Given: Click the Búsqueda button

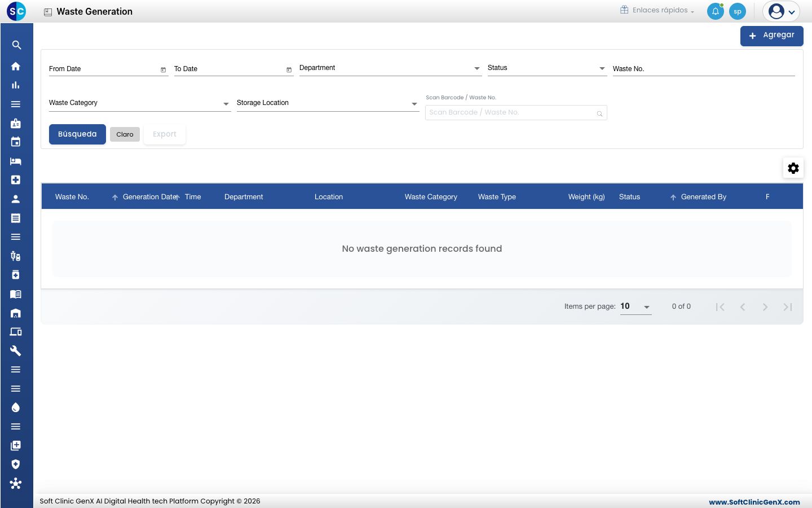Looking at the screenshot, I should tap(77, 134).
